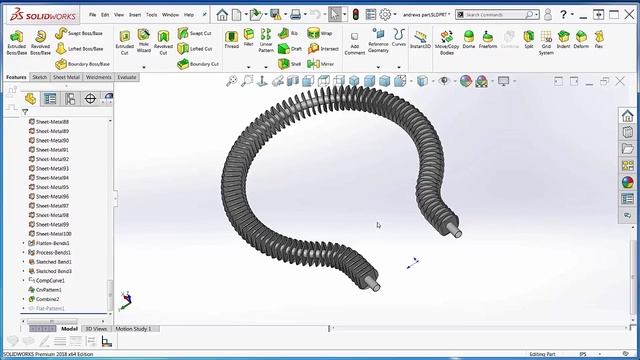
Task: Open the Insert menu
Action: coord(135,15)
